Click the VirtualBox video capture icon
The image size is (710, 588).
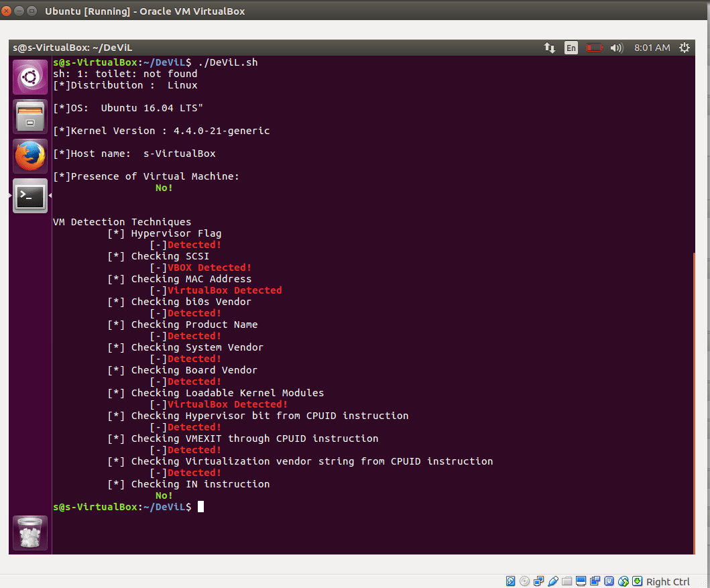point(595,581)
